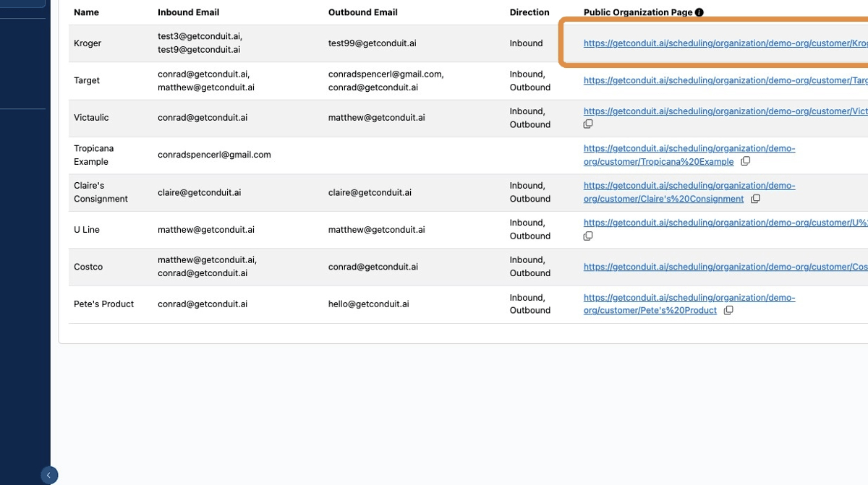Viewport: 868px width, 485px height.
Task: Click the Name column header
Action: coord(86,12)
